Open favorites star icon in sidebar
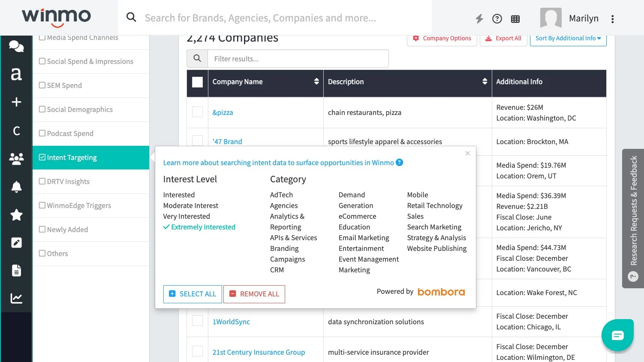The image size is (644, 362). coord(16,214)
